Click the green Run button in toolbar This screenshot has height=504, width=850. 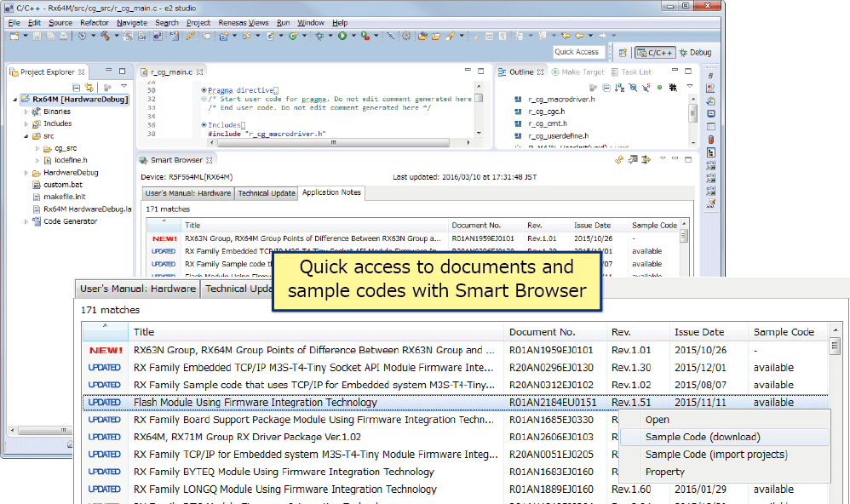[x=342, y=36]
